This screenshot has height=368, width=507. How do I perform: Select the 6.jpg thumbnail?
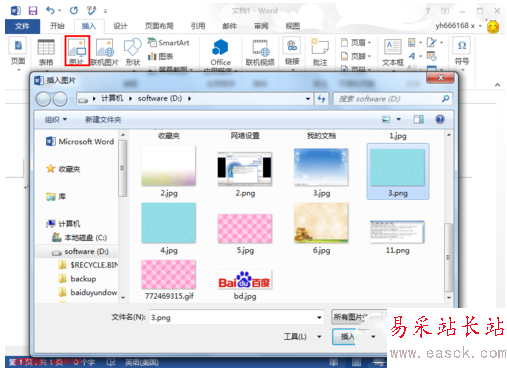point(321,229)
